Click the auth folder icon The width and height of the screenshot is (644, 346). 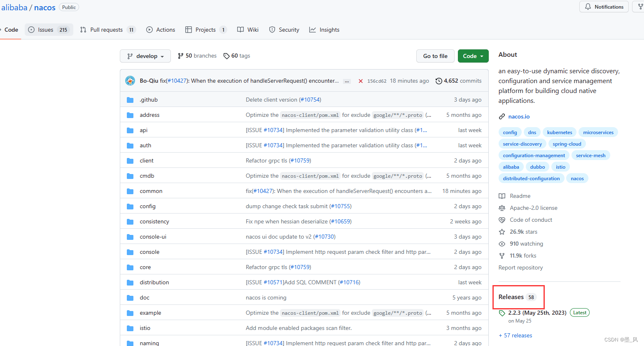130,146
